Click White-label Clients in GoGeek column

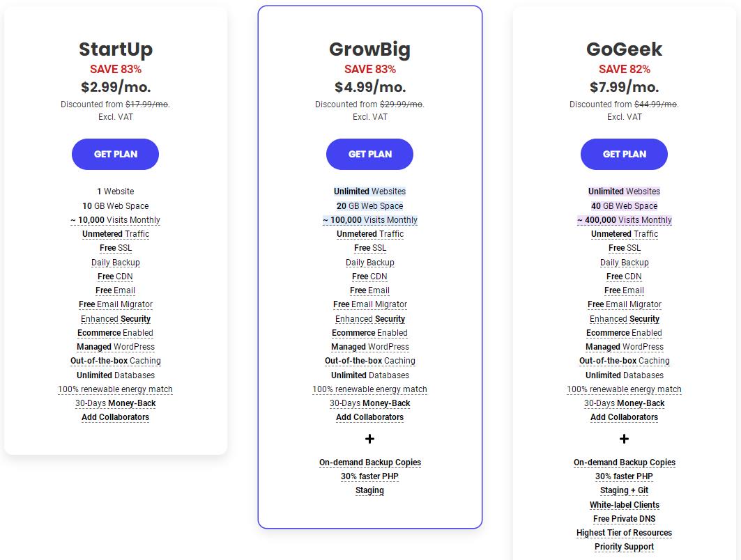click(x=624, y=504)
